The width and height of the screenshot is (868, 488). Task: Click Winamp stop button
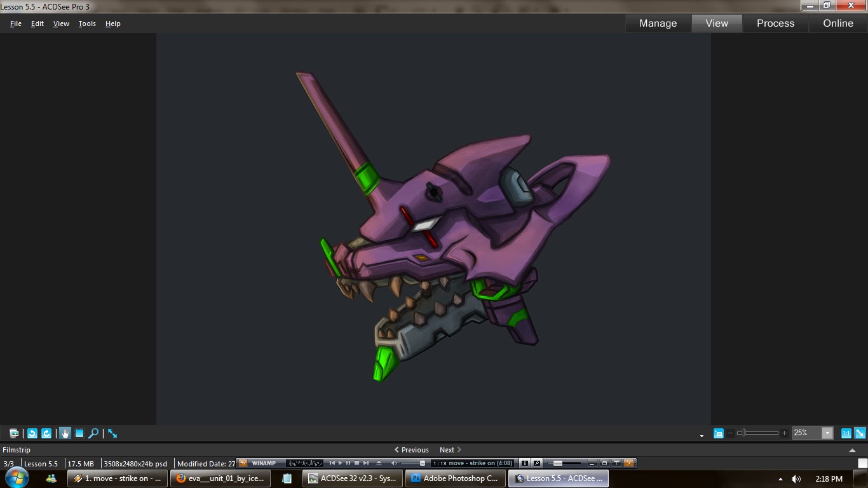pyautogui.click(x=356, y=463)
